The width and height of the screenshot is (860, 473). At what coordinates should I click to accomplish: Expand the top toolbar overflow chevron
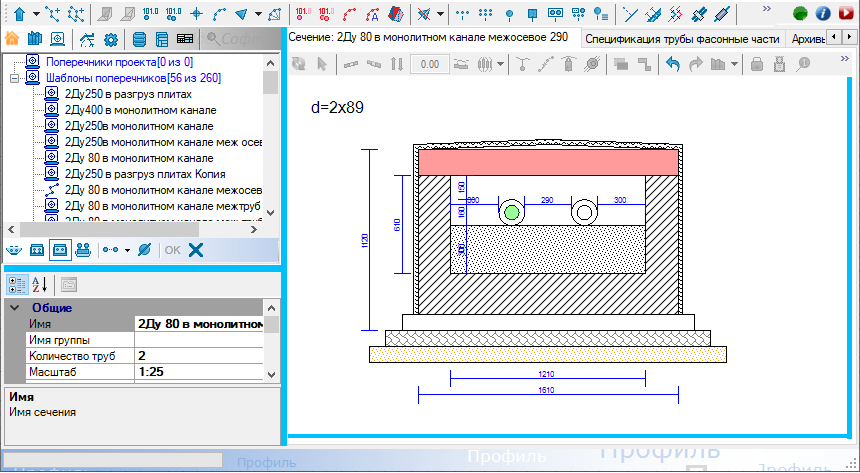(x=767, y=9)
